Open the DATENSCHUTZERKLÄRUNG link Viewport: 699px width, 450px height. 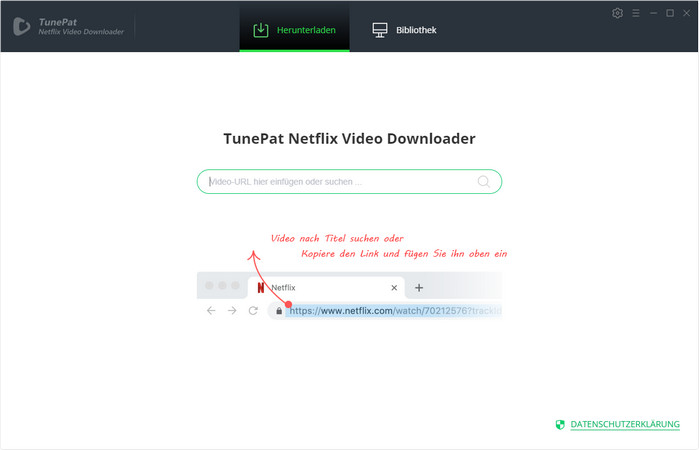tap(625, 425)
